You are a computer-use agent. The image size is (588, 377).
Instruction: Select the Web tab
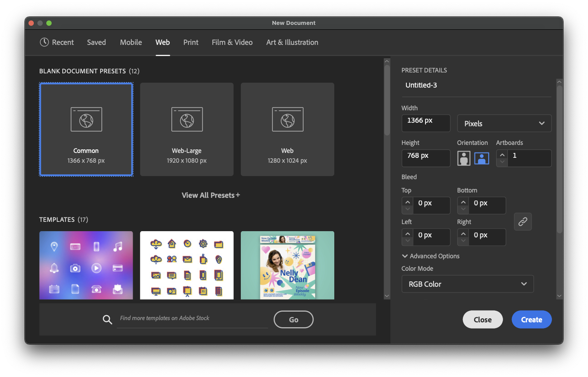pyautogui.click(x=162, y=42)
